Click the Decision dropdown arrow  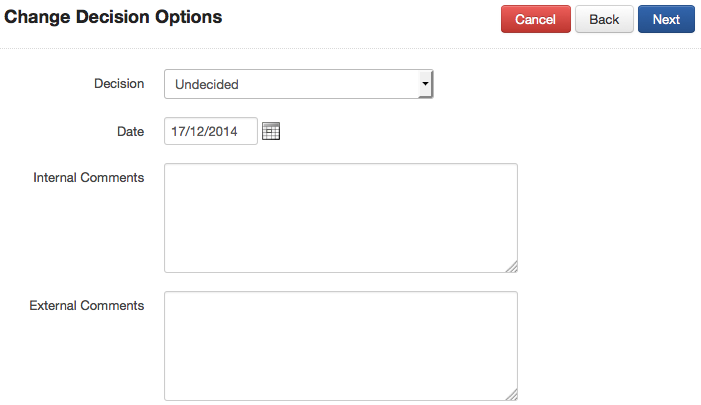(426, 85)
